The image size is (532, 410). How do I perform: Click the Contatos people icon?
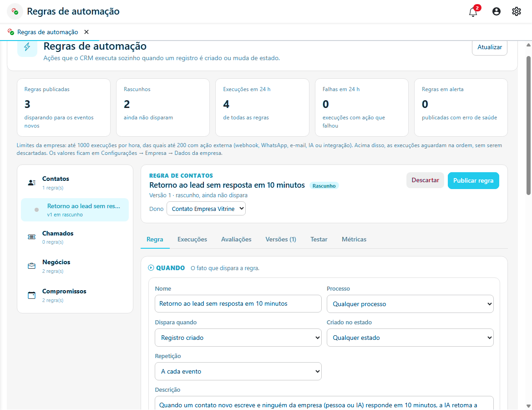coord(31,183)
